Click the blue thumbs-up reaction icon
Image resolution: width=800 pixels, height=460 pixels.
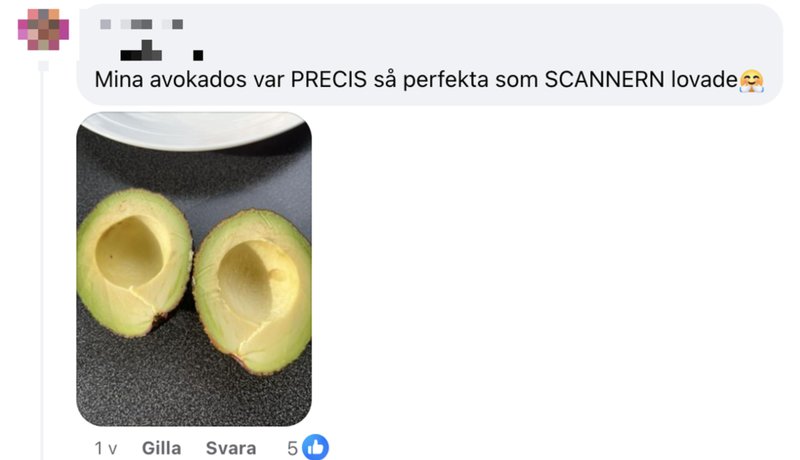click(x=315, y=447)
